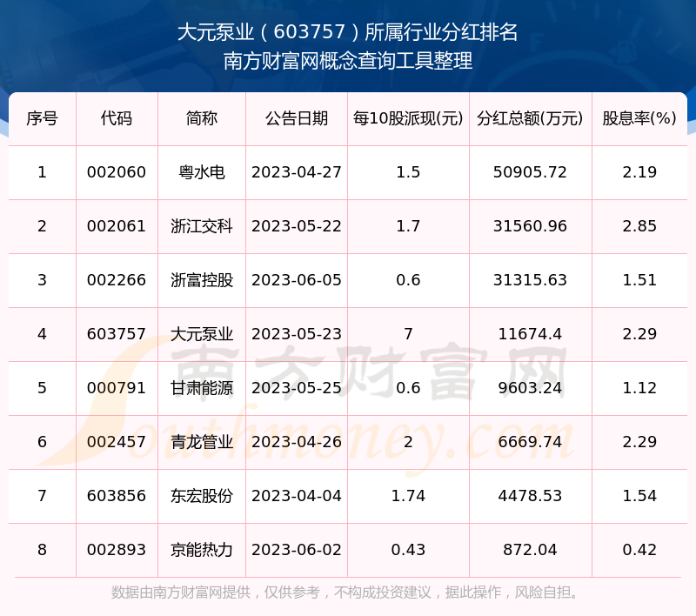Click per-10-share payout 1.74
The image size is (696, 616).
coord(408,496)
